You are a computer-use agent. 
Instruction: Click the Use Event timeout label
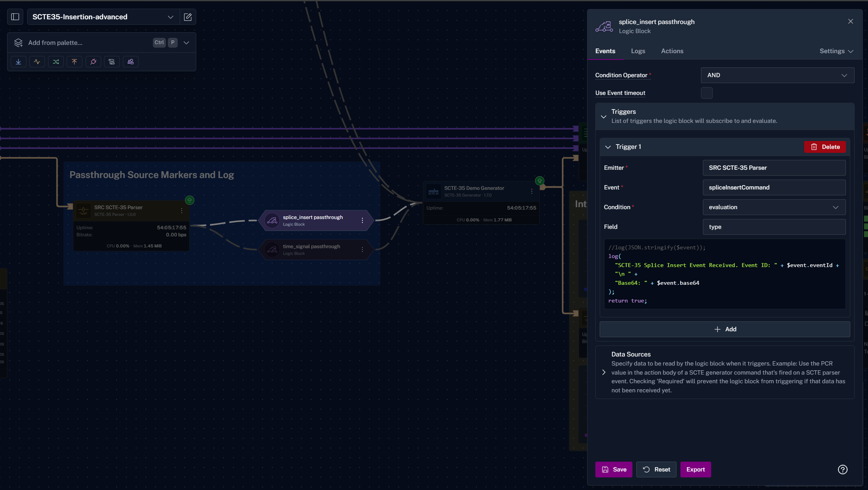pos(620,93)
